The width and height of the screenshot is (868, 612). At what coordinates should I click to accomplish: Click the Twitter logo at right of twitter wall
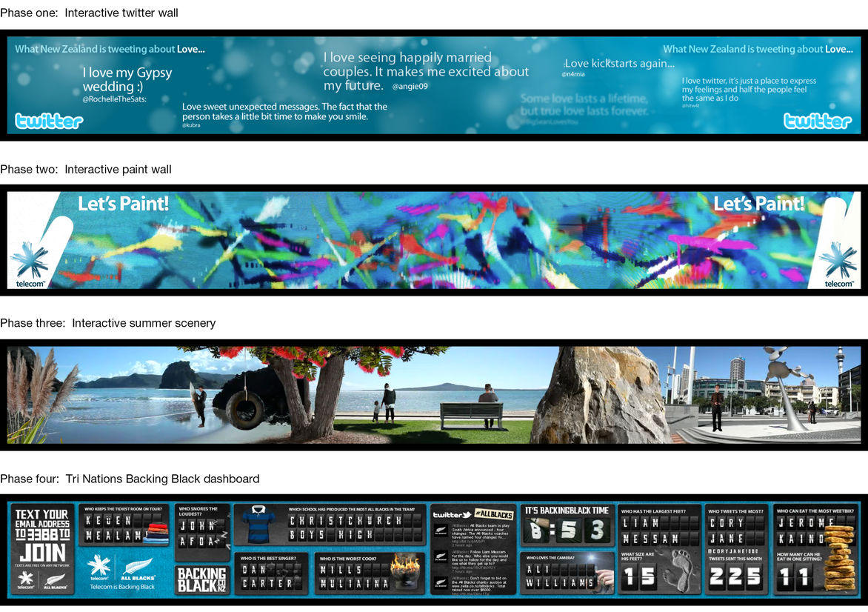tap(818, 121)
